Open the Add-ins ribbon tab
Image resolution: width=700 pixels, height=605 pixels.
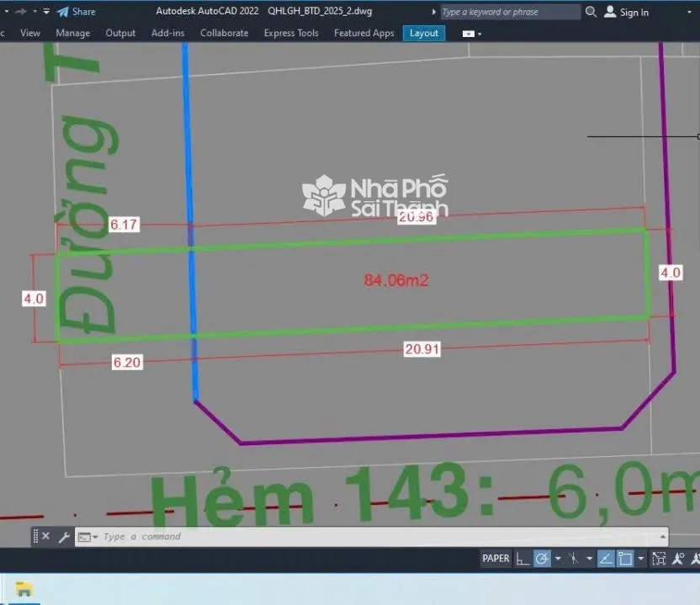coord(168,33)
